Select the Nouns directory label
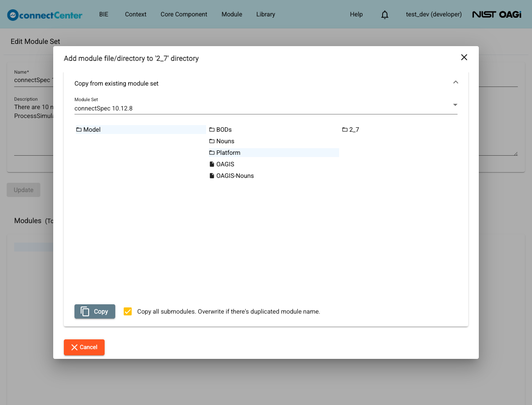Image resolution: width=532 pixels, height=405 pixels. tap(225, 141)
